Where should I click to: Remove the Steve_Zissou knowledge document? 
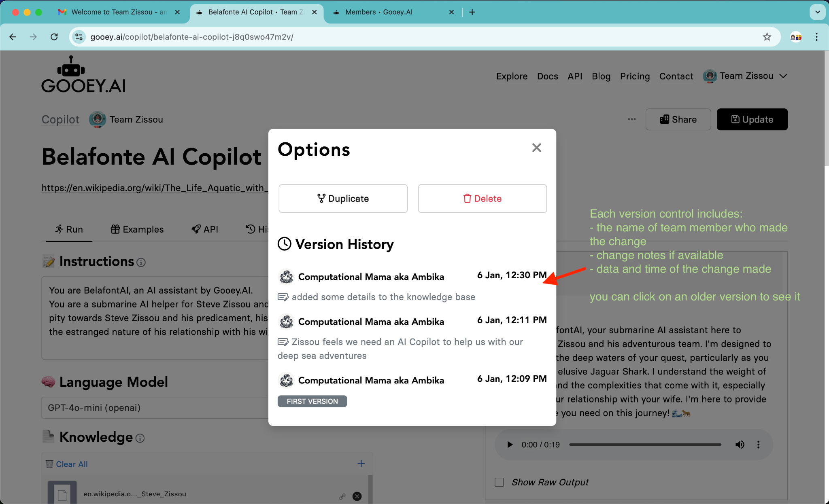(x=357, y=496)
